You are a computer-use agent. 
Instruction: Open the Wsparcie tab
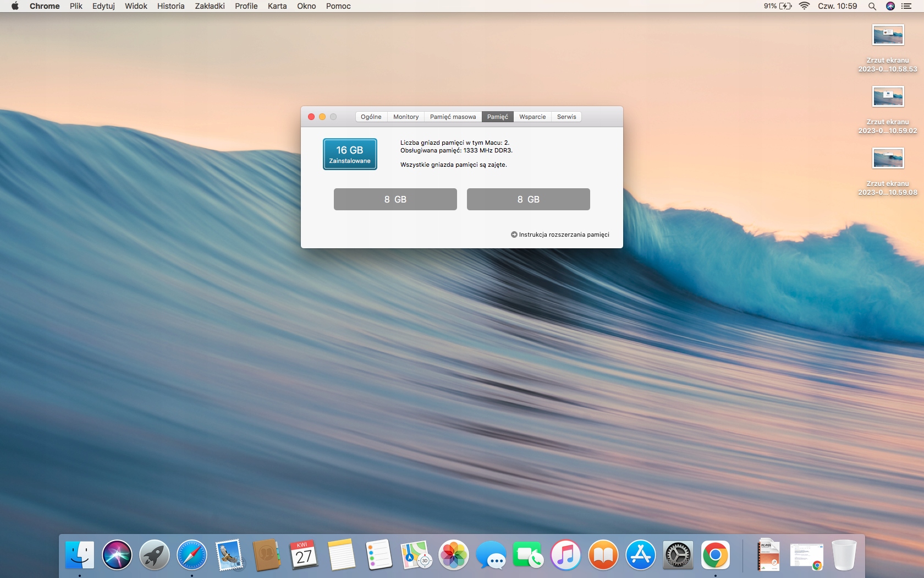tap(532, 117)
